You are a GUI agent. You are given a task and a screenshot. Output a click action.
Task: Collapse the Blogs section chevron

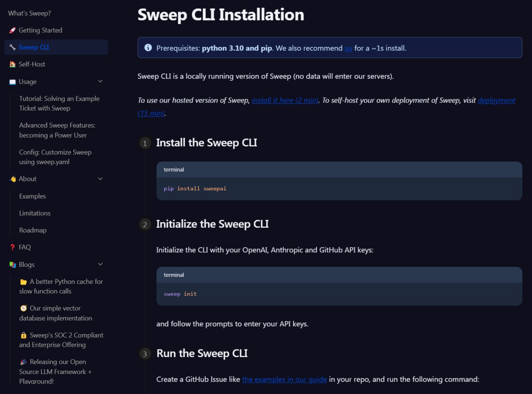tap(100, 264)
